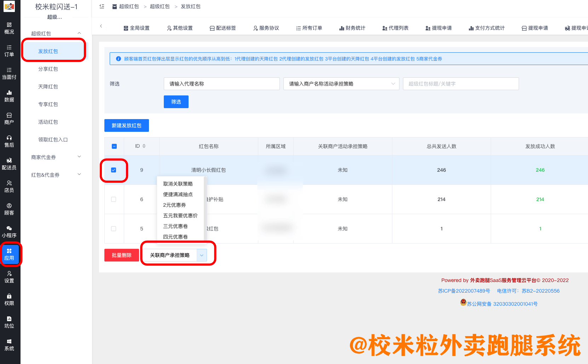588x364 pixels.
Task: Switch to the 财务统计 toolbar tab
Action: point(352,28)
